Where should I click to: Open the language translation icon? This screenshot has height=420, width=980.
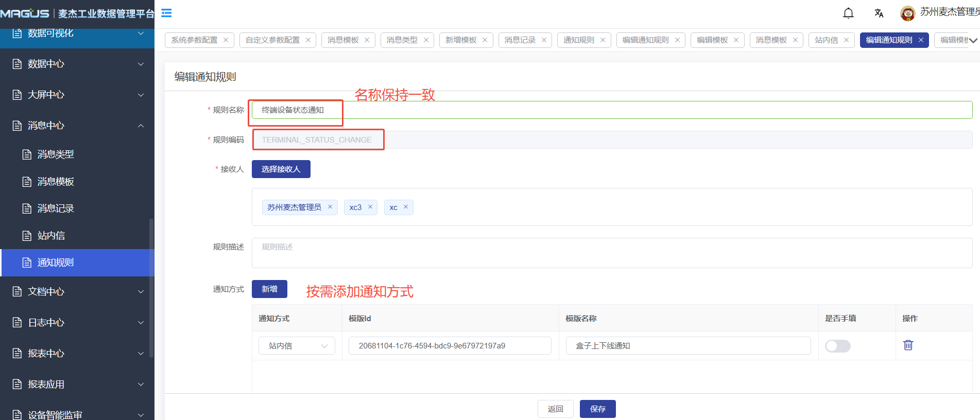(x=879, y=13)
